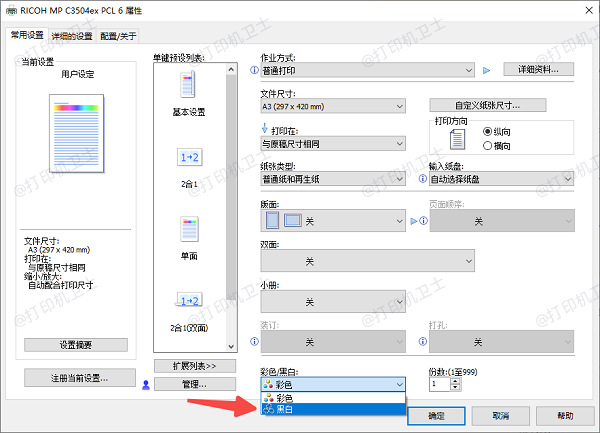
Task: Confirm with the 确定 button
Action: pyautogui.click(x=436, y=416)
